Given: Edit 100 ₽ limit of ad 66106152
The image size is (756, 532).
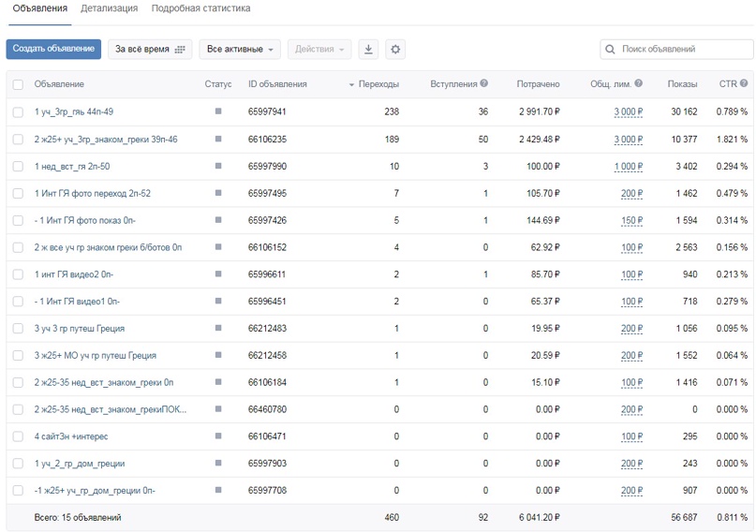Looking at the screenshot, I should pyautogui.click(x=631, y=247).
